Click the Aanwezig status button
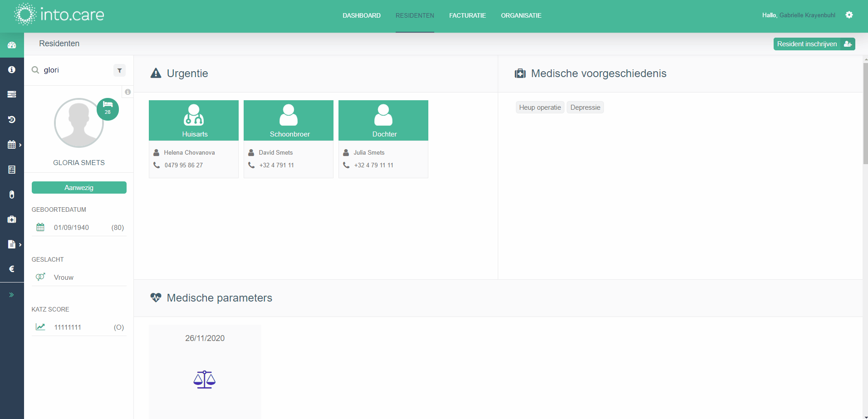Screen dimensions: 868x419 [79, 188]
